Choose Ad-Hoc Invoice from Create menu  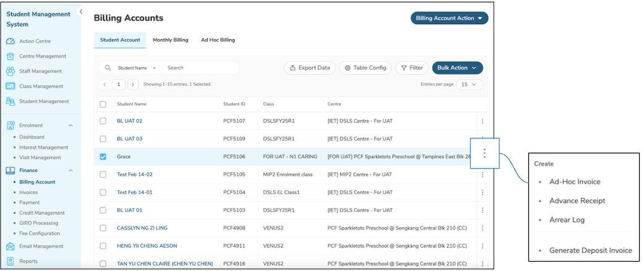pos(575,182)
